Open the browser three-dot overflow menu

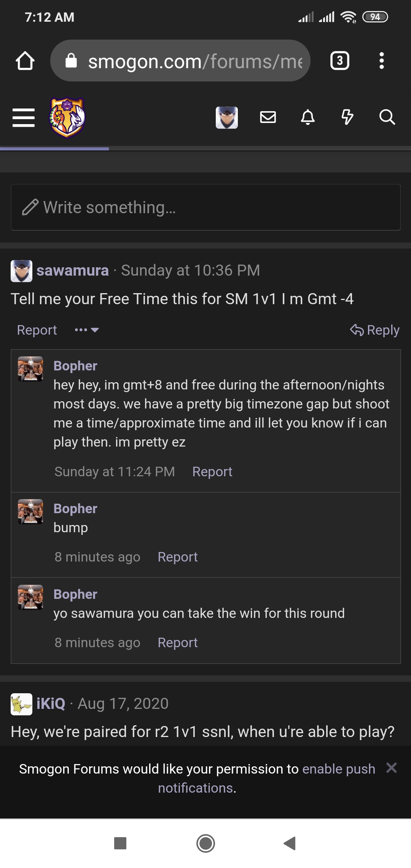click(381, 61)
